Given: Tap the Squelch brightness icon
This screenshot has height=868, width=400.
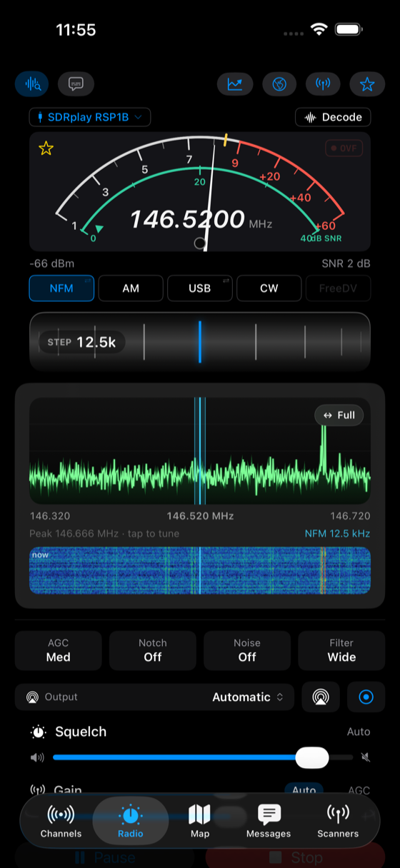Looking at the screenshot, I should (x=37, y=732).
